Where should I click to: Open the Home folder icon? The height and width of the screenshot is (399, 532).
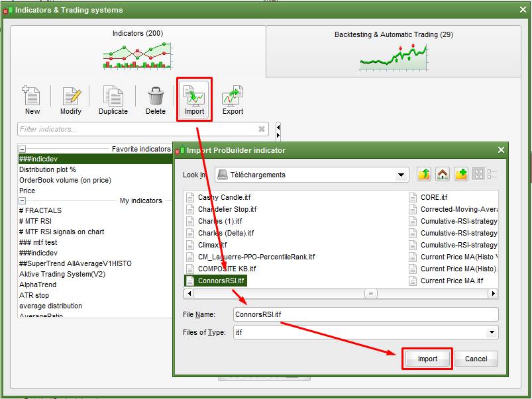point(443,174)
